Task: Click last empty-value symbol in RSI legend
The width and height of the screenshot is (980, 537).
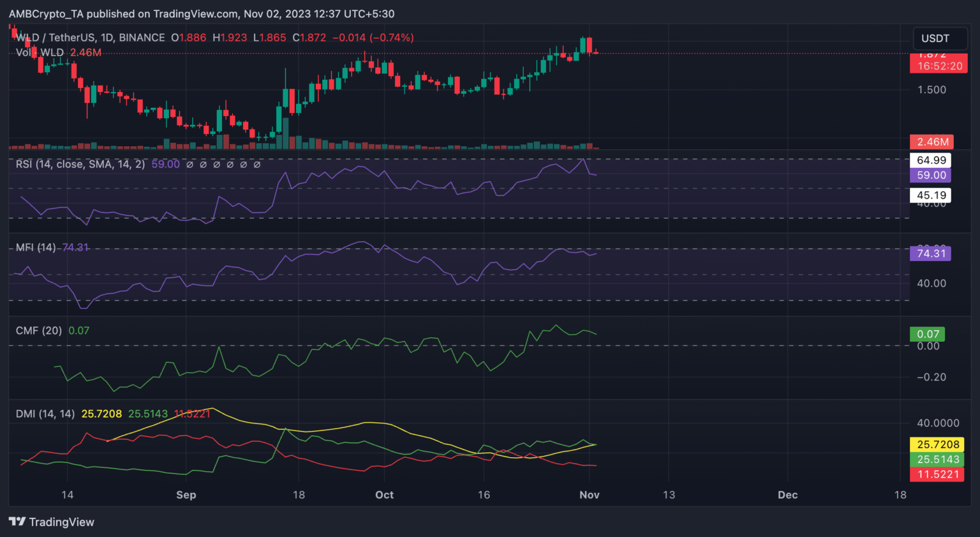Action: (257, 165)
